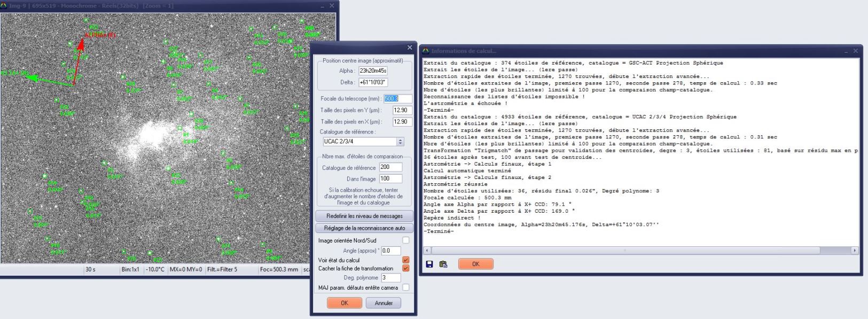The height and width of the screenshot is (319, 868).
Task: Click the Focale du telescope input field
Action: point(398,98)
